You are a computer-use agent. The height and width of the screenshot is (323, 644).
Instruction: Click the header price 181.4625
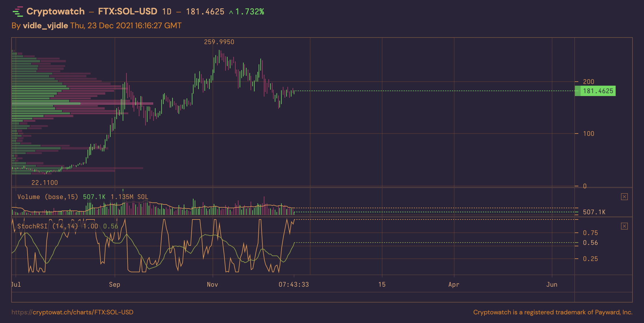pos(205,12)
